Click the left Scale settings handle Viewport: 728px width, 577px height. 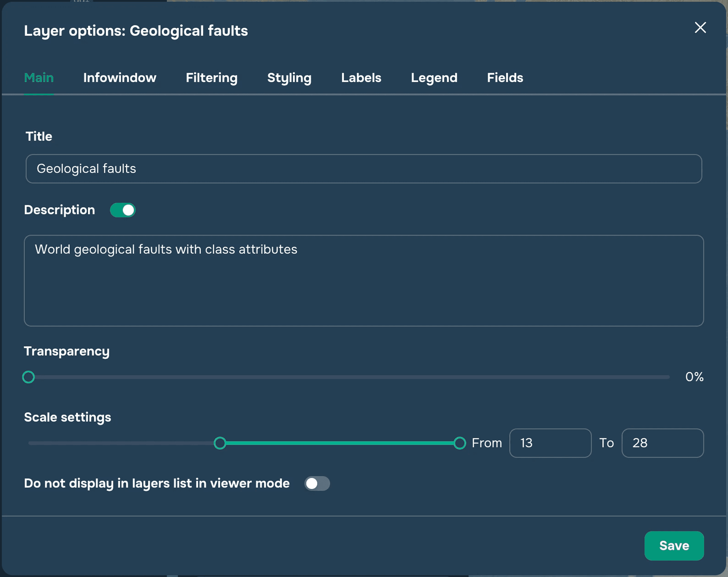click(x=220, y=443)
